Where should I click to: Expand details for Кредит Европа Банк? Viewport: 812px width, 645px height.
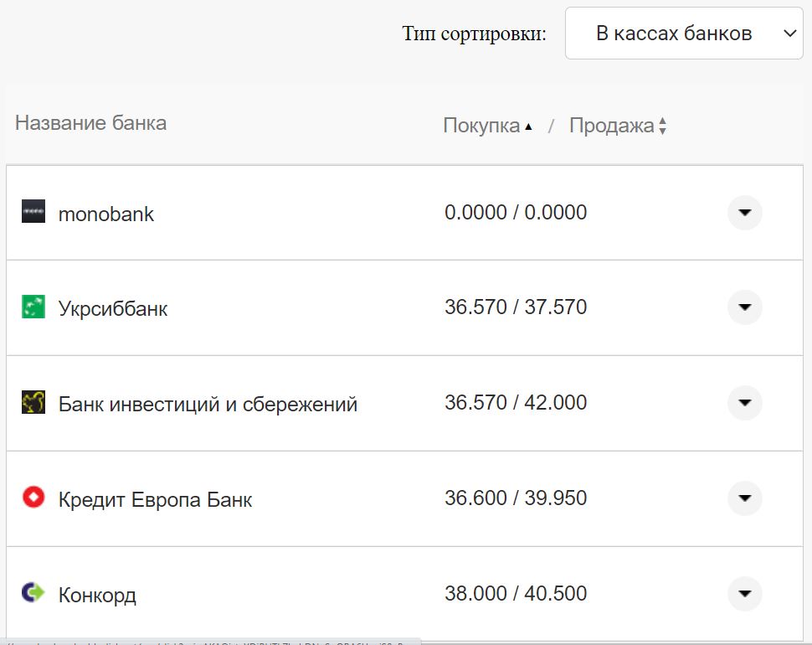tap(744, 498)
